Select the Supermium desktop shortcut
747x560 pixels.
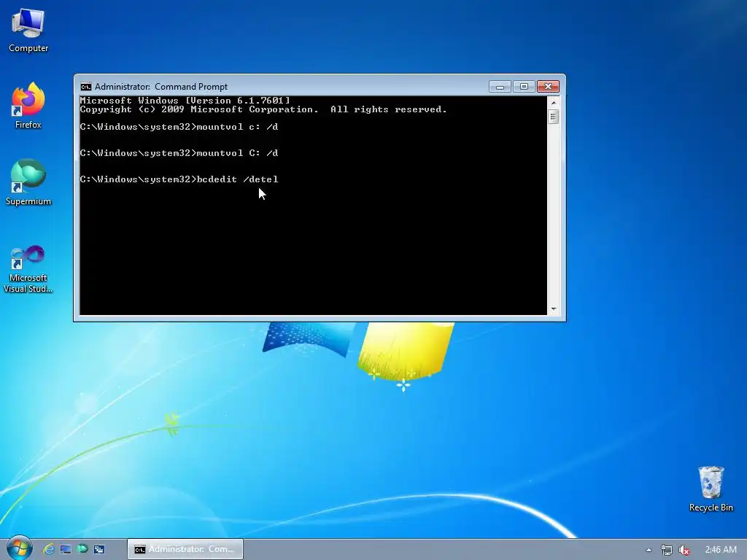(28, 182)
